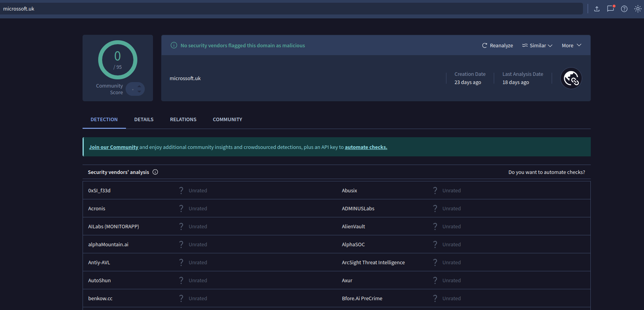The height and width of the screenshot is (310, 644).
Task: Go to the Community tab
Action: pyautogui.click(x=227, y=120)
